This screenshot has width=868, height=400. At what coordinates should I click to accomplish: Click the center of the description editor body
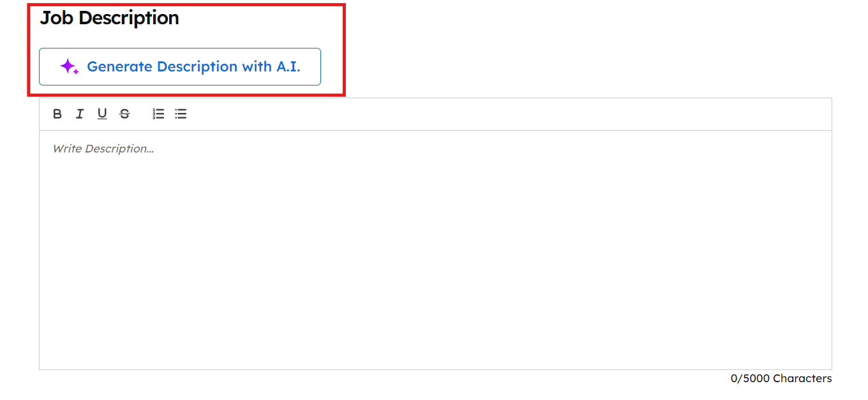435,249
